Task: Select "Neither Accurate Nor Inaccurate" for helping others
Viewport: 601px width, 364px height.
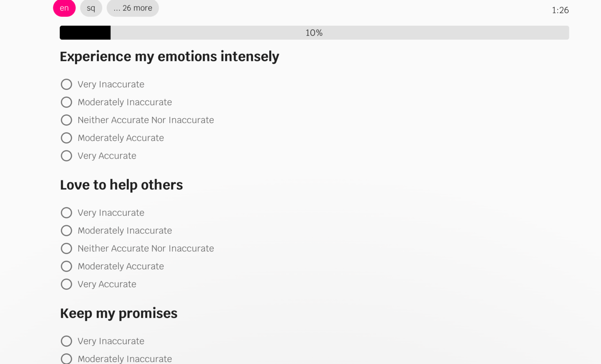Action: tap(66, 248)
